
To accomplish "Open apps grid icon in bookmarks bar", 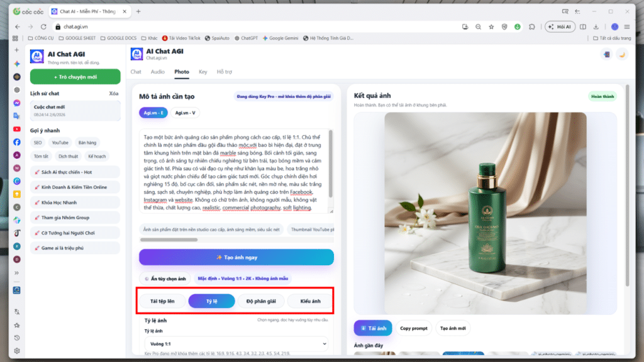I will (x=15, y=38).
